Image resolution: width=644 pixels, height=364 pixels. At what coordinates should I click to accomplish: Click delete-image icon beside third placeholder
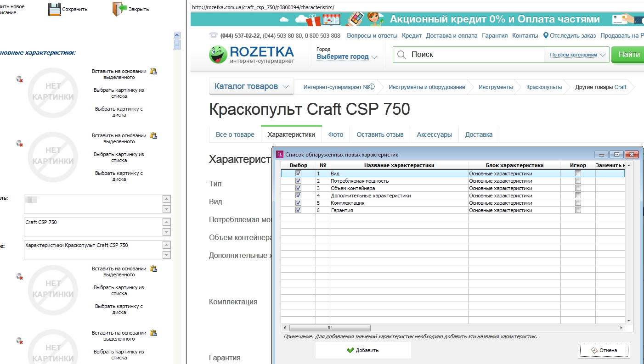point(20,277)
